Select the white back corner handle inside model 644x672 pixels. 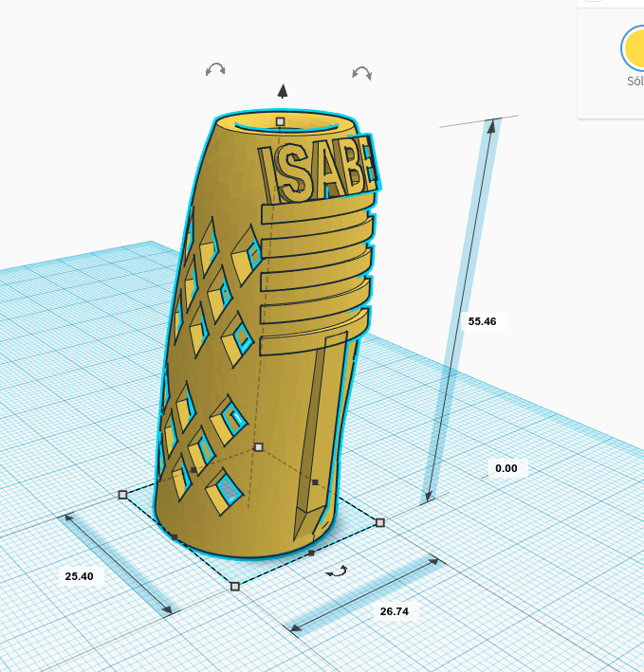point(259,447)
